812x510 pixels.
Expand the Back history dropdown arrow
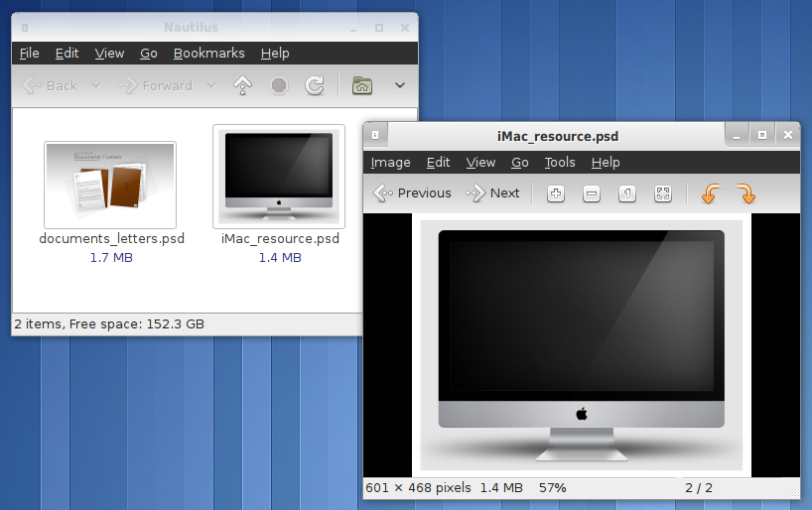click(96, 85)
